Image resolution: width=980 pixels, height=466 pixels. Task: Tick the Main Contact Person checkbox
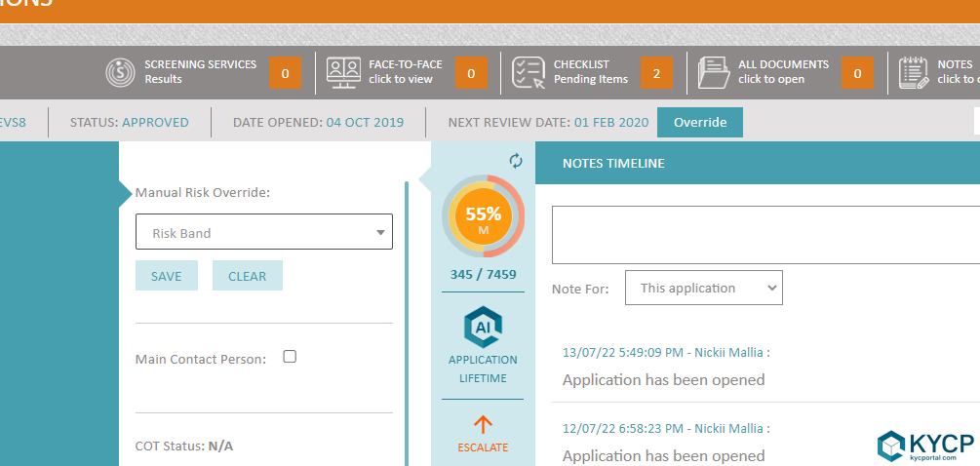click(x=290, y=357)
